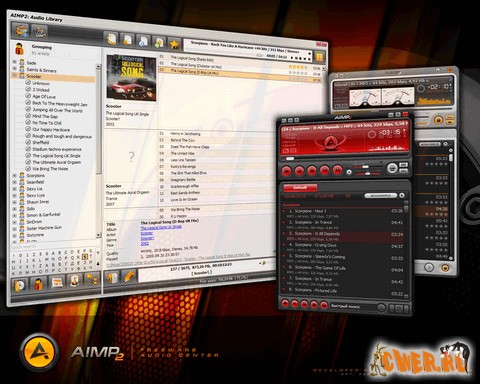The height and width of the screenshot is (384, 480).
Task: Click the page icon with blue info badge
Action: click(x=143, y=41)
